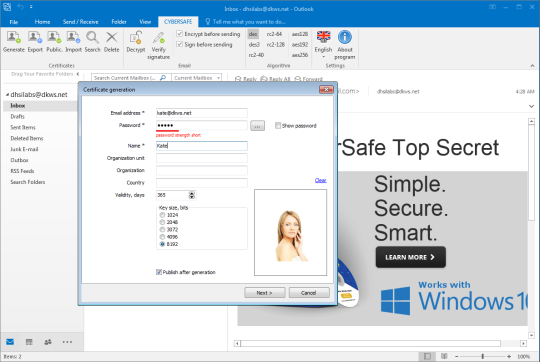Click the Cancel button in dialog
The image size is (540, 362).
[x=309, y=293]
